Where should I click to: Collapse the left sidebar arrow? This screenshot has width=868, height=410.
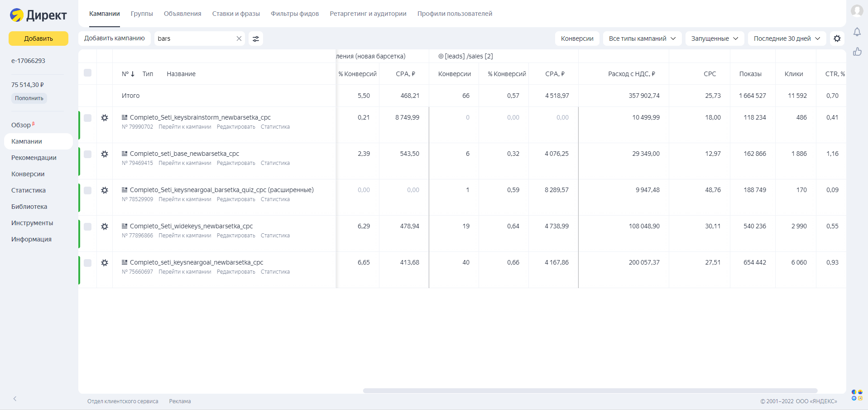[x=15, y=399]
